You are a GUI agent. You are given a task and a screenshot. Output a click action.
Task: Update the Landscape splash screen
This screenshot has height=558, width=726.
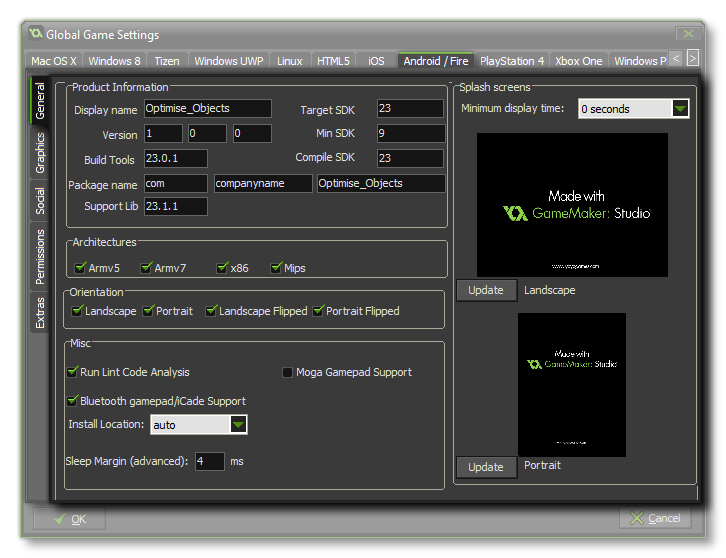[486, 290]
